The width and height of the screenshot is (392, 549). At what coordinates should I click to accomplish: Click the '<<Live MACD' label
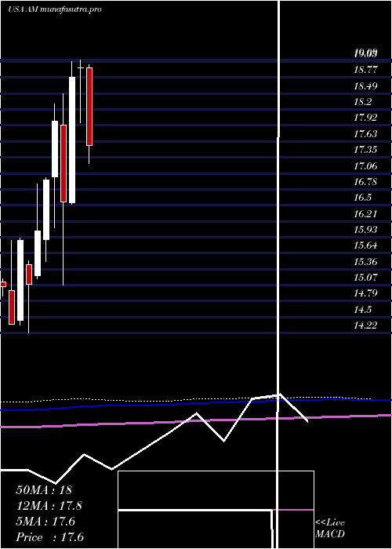[330, 529]
